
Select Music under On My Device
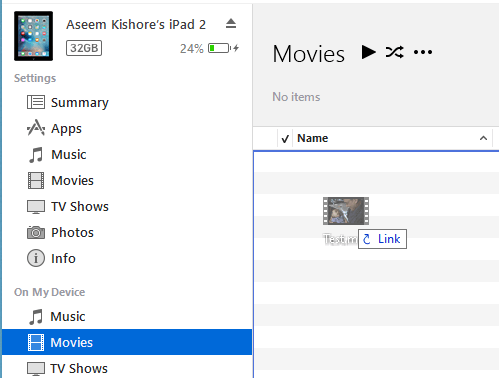(57, 316)
